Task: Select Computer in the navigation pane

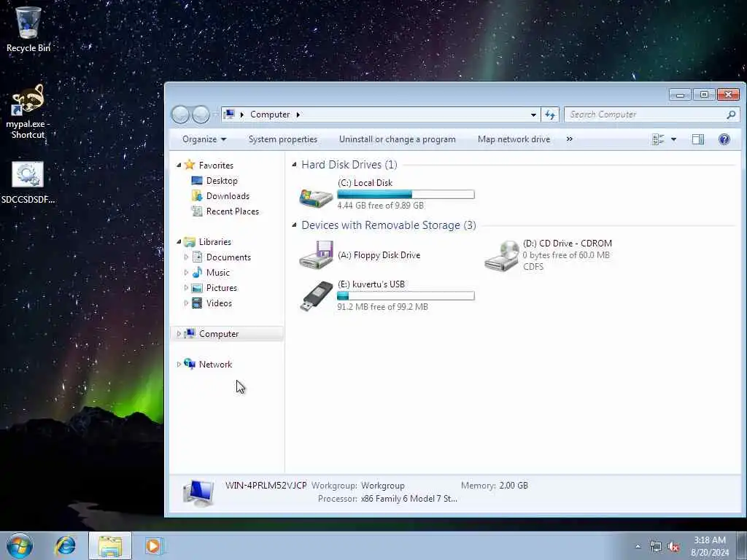Action: [227, 334]
